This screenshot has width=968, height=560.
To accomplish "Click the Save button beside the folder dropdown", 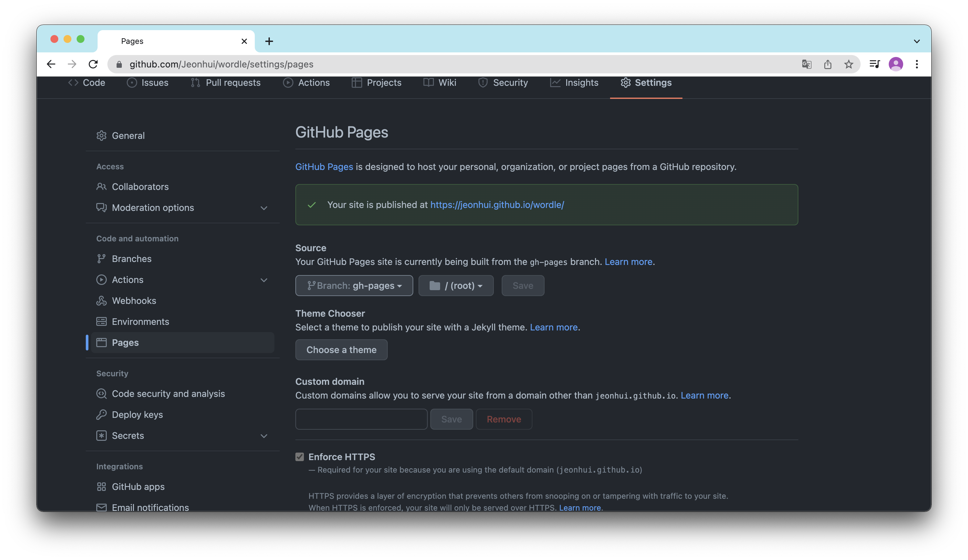I will tap(522, 285).
